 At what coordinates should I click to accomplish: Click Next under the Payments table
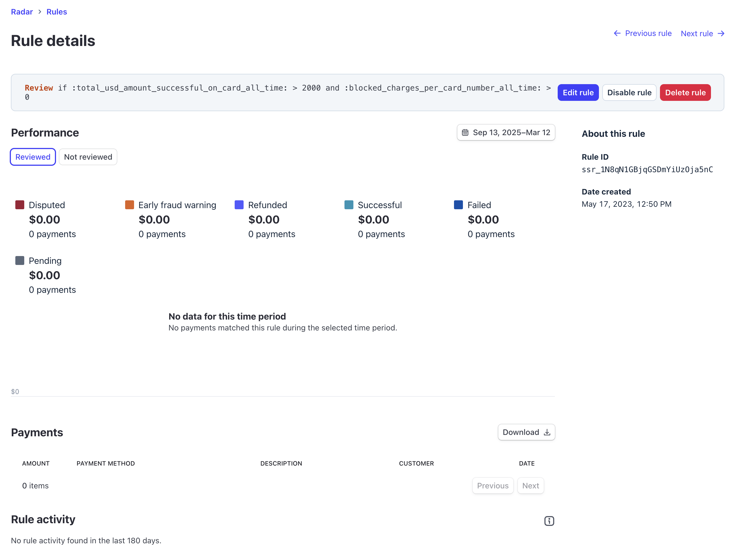530,486
